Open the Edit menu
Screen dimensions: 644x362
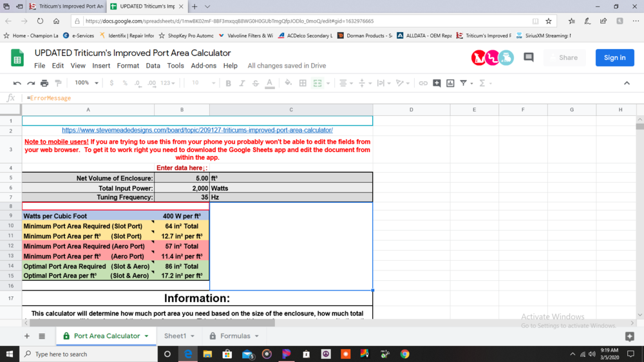coord(57,66)
